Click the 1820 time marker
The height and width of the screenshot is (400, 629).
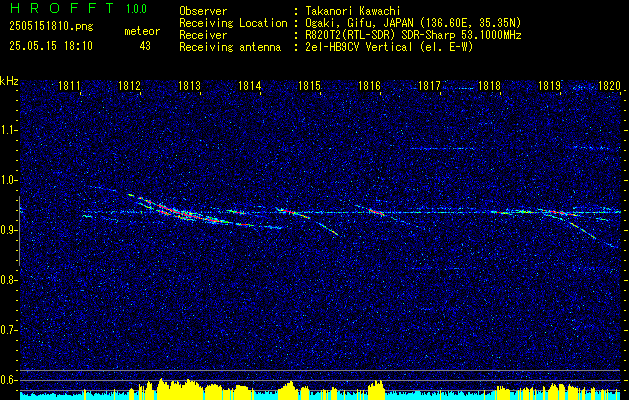tap(609, 85)
